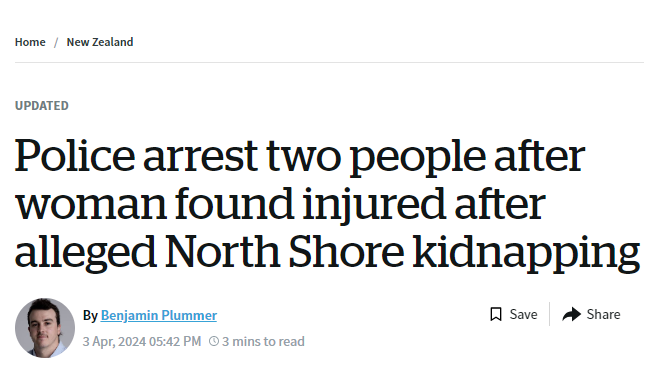652x385 pixels.
Task: Go to the New Zealand section breadcrumb
Action: tap(100, 42)
